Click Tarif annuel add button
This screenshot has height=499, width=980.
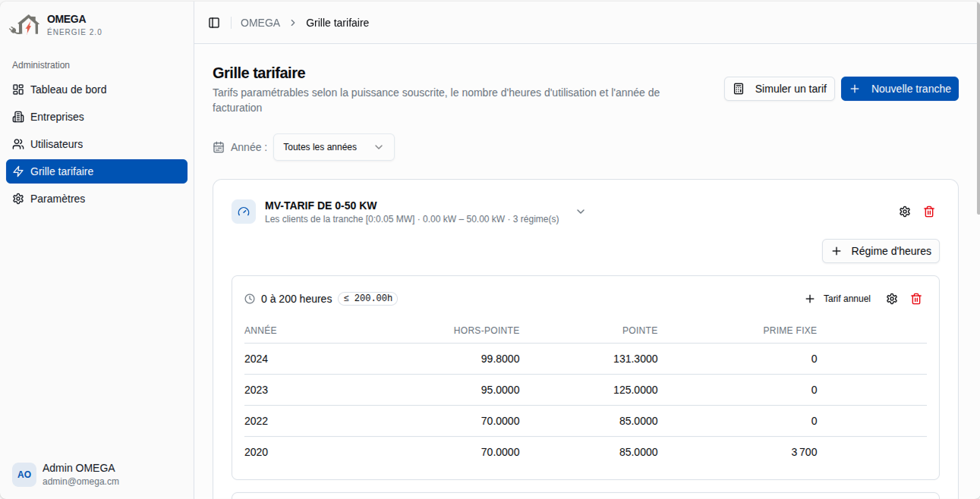click(838, 299)
